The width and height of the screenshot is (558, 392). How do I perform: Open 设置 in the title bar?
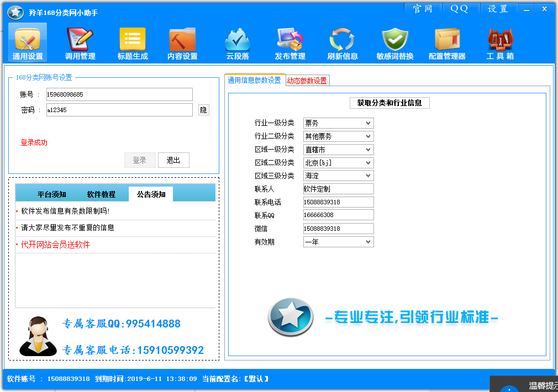[x=498, y=8]
